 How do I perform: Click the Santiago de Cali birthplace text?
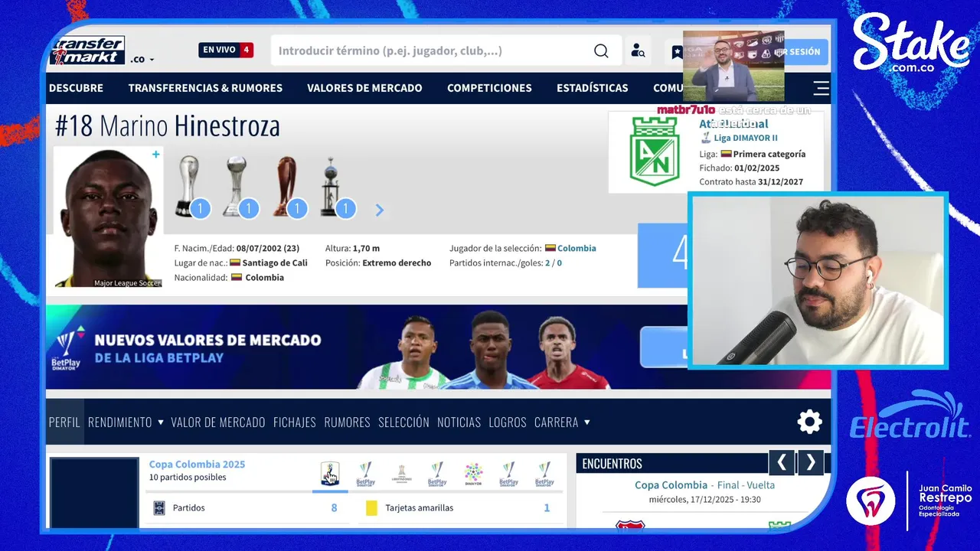(275, 262)
